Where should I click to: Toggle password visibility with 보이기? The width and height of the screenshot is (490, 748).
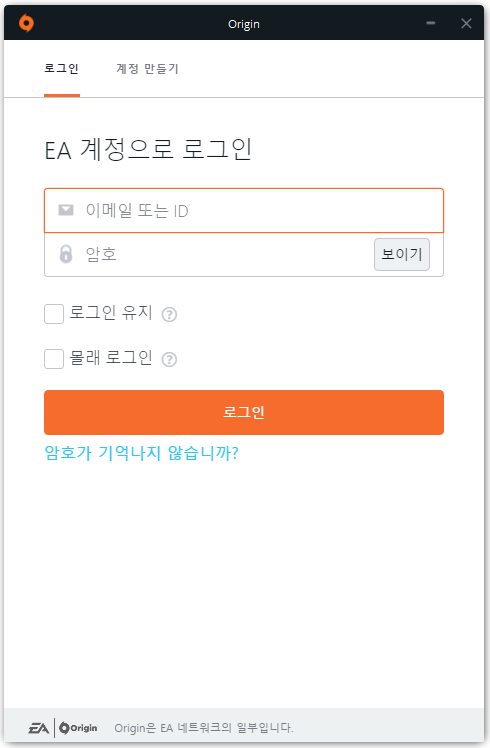[402, 254]
